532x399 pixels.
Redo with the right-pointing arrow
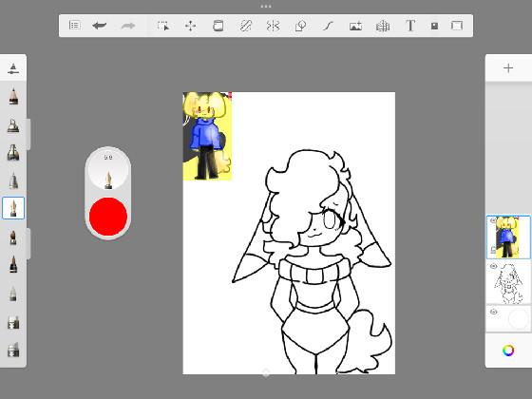click(128, 26)
